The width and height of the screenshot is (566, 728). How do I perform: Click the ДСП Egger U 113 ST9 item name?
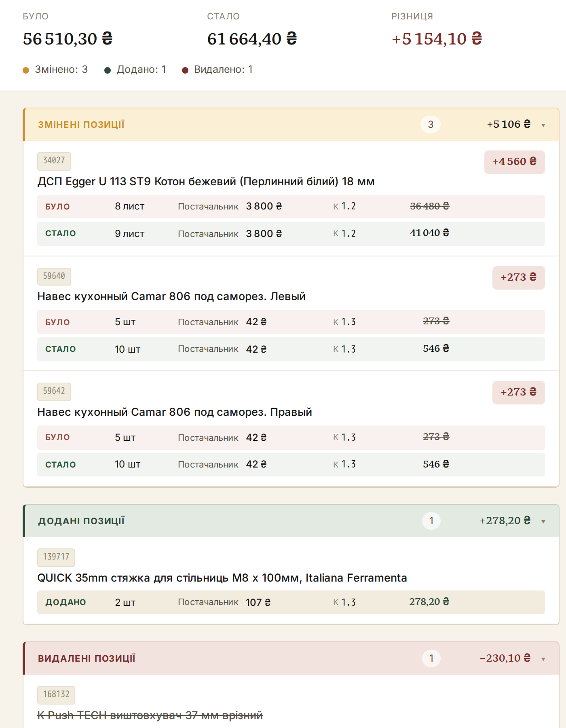tap(206, 181)
